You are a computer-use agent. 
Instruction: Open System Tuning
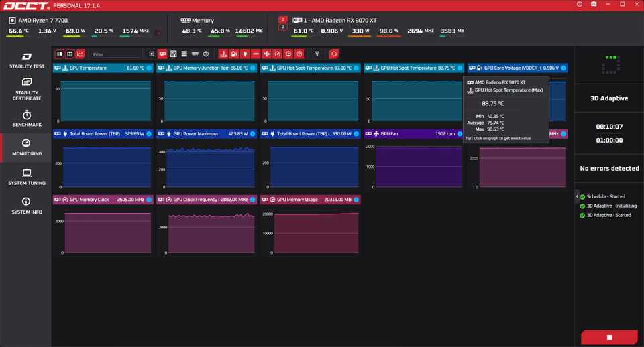[27, 178]
